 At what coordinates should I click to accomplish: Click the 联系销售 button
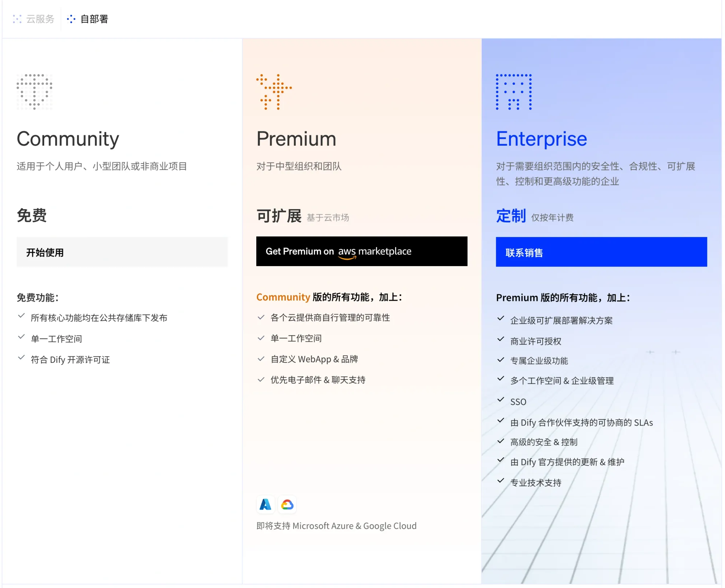(601, 252)
